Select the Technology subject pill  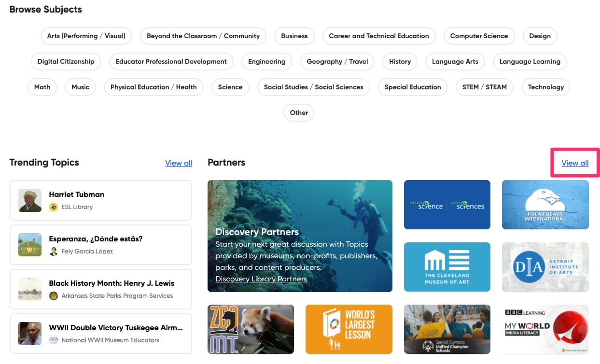[546, 87]
